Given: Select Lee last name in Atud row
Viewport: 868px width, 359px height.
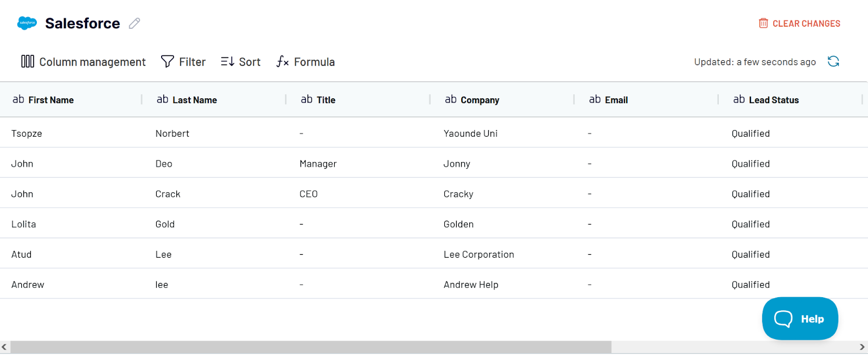Looking at the screenshot, I should pyautogui.click(x=163, y=254).
